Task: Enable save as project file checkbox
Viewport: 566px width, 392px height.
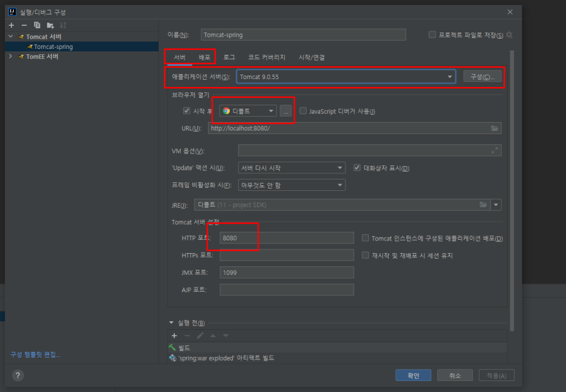Action: pyautogui.click(x=432, y=34)
